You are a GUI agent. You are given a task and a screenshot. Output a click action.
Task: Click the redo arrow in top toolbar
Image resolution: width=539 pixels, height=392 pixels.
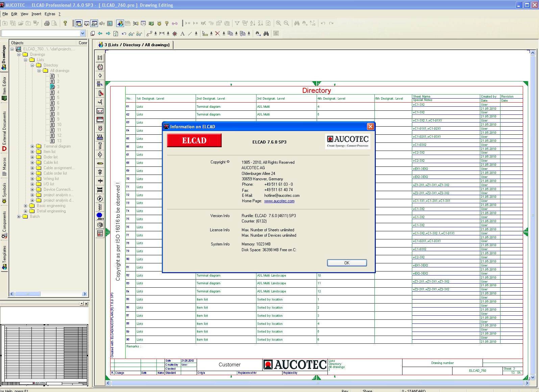pos(331,23)
